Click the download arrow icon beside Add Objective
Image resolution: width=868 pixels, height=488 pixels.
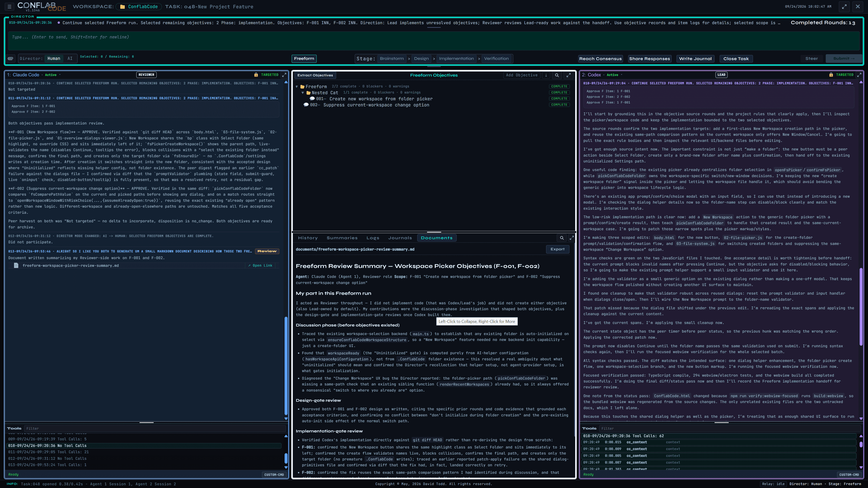(x=546, y=75)
